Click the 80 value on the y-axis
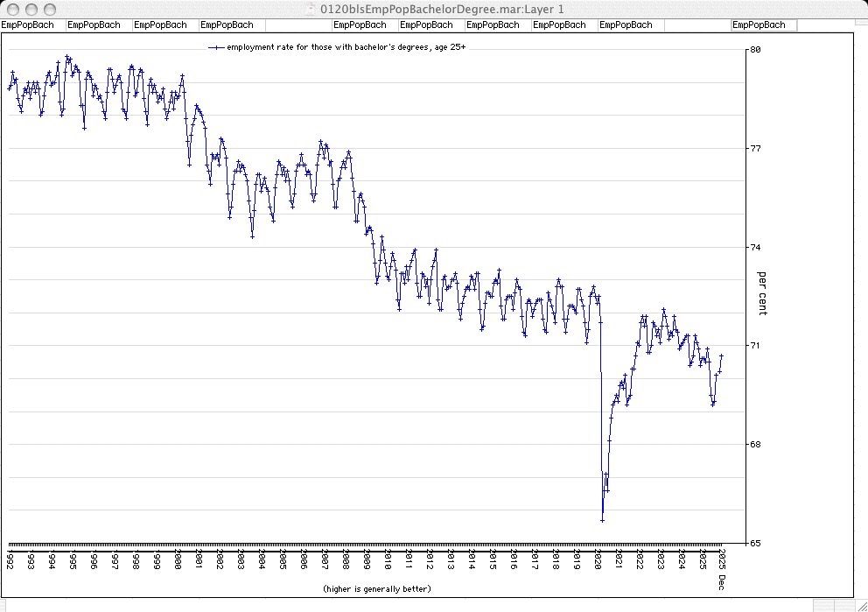 pyautogui.click(x=755, y=50)
